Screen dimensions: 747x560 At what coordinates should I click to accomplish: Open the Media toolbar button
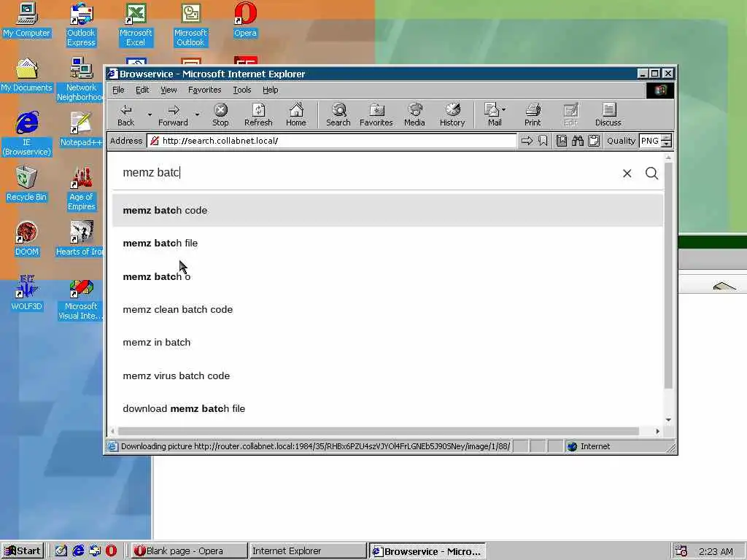(414, 114)
